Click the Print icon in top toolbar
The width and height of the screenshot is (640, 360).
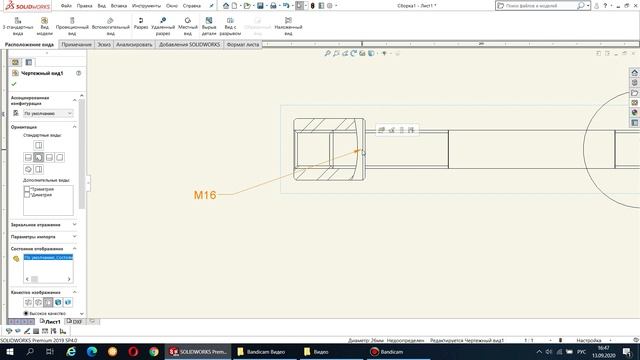coord(273,6)
